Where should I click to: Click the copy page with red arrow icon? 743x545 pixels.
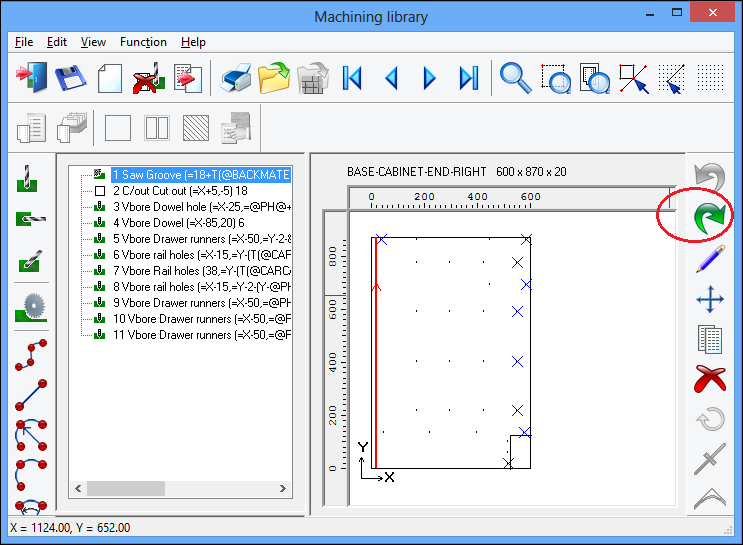coord(188,78)
